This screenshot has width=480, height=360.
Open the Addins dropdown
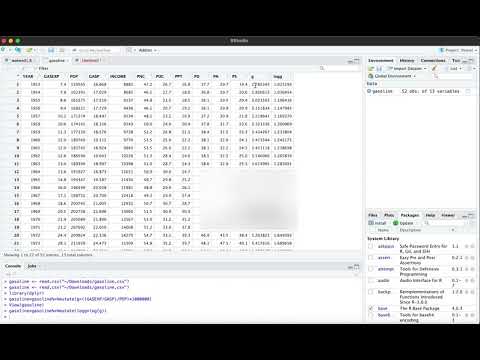147,50
